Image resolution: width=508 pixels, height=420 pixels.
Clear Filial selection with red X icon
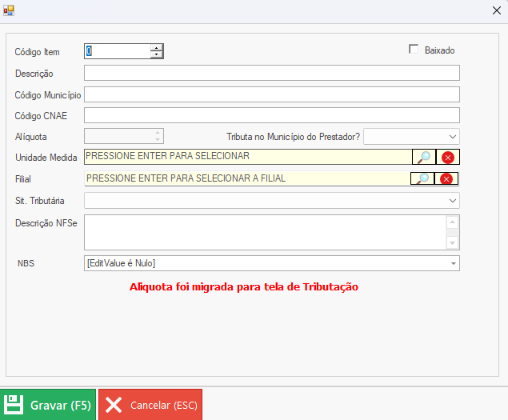click(x=446, y=178)
